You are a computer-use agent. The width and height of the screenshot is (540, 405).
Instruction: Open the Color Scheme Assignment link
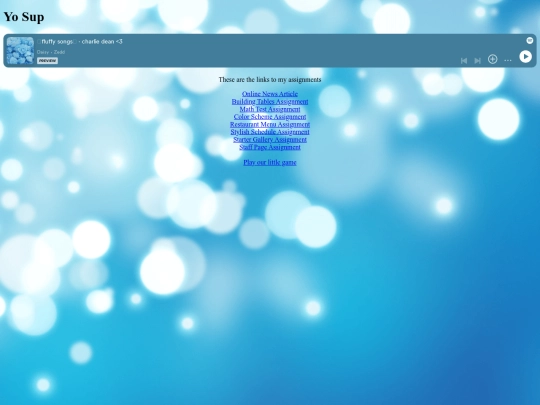(270, 116)
